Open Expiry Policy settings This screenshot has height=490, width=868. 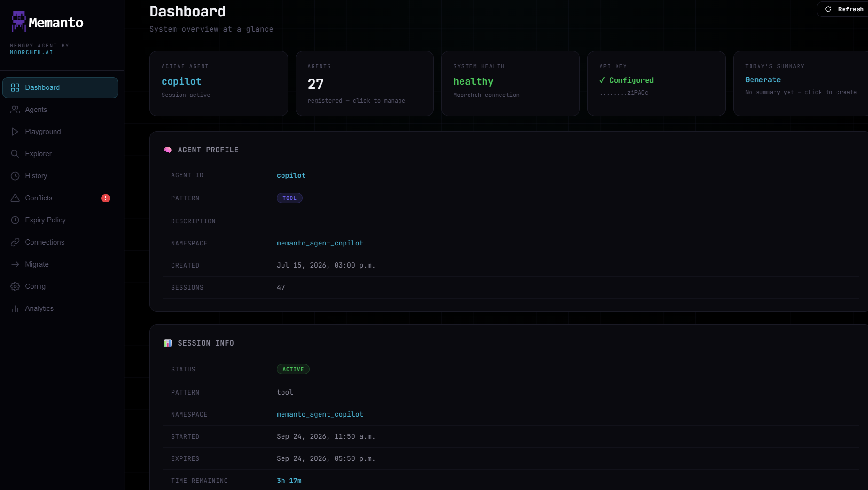coord(60,220)
